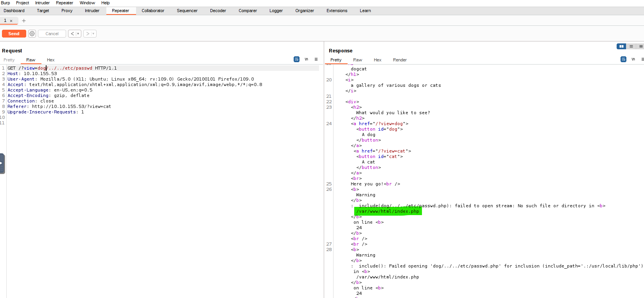The height and width of the screenshot is (298, 644).
Task: Open the Sequencer tool tab
Action: click(187, 11)
